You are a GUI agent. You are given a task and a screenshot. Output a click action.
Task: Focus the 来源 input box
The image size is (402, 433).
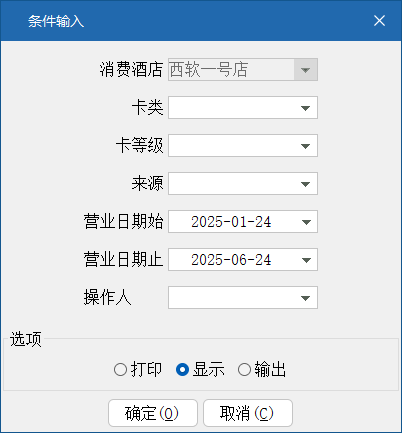(x=231, y=184)
